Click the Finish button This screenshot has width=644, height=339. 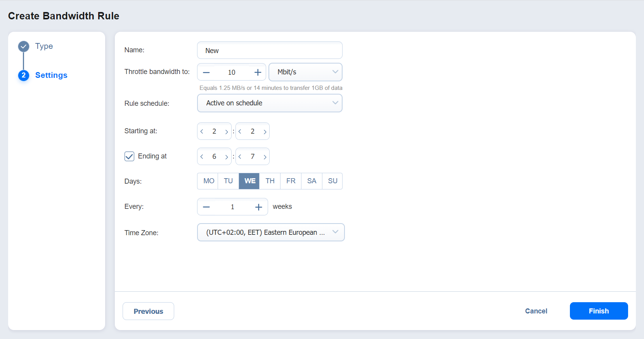pyautogui.click(x=599, y=311)
